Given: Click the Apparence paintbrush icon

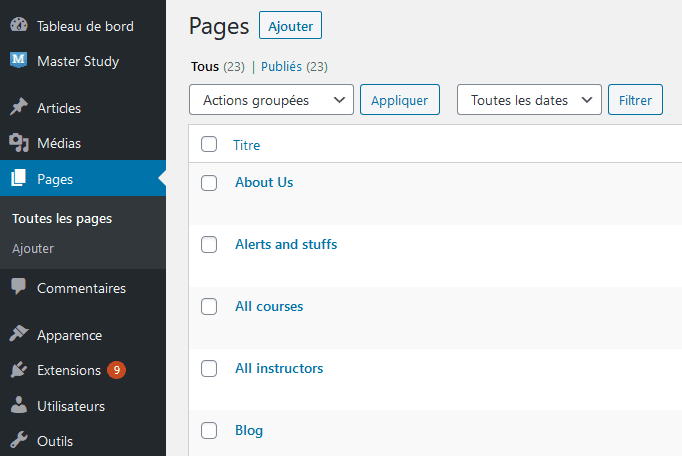Looking at the screenshot, I should [19, 333].
